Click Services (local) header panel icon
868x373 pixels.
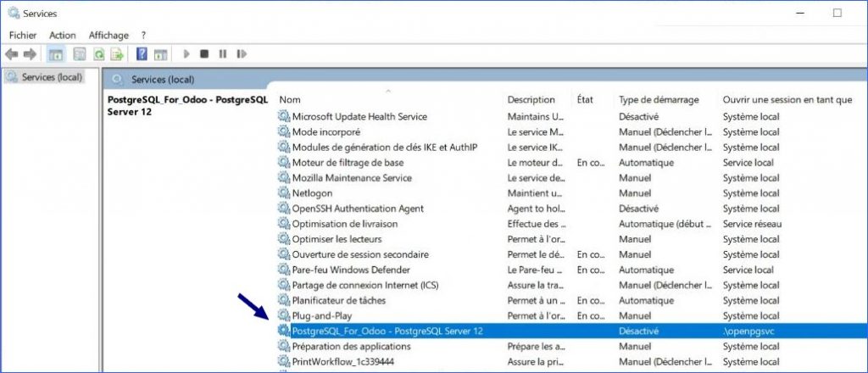point(117,80)
